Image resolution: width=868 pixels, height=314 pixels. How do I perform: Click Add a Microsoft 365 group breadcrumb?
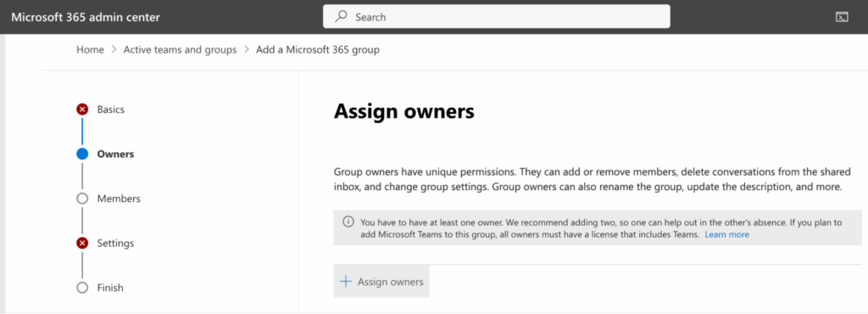coord(318,50)
